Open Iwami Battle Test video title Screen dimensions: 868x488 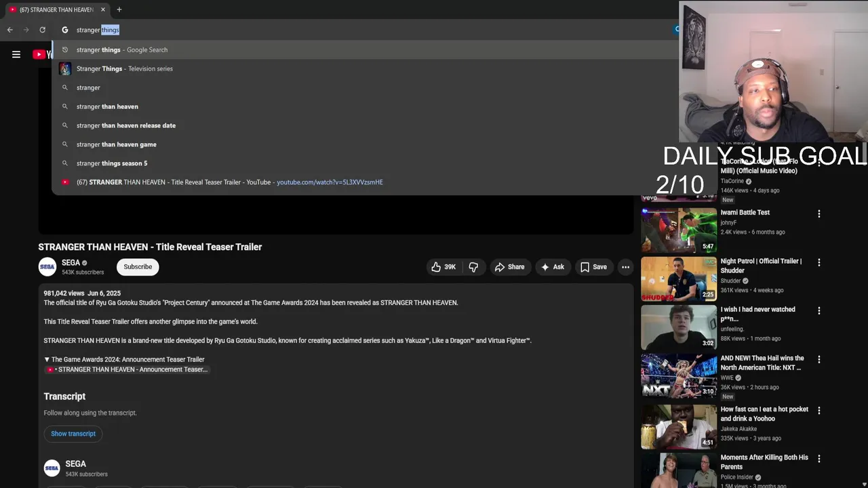[745, 212]
